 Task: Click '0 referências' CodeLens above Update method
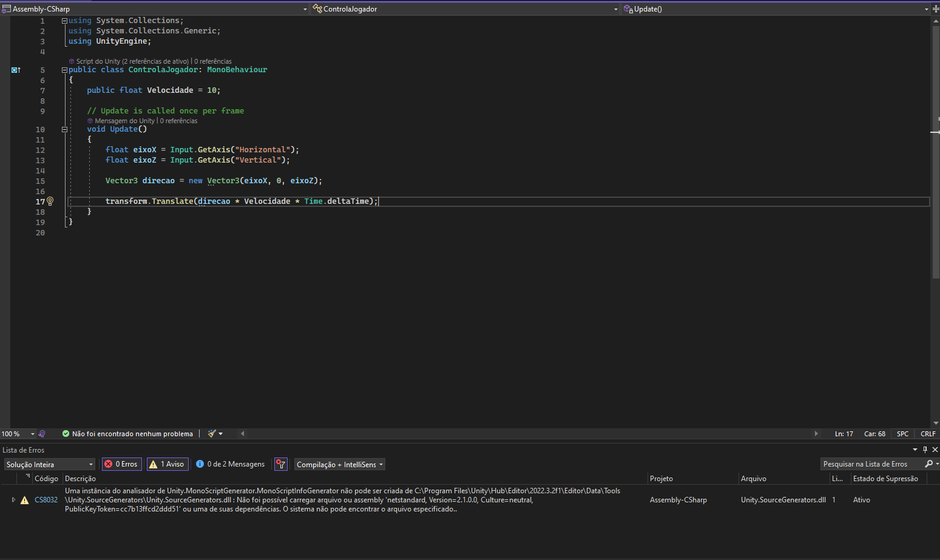pyautogui.click(x=178, y=121)
